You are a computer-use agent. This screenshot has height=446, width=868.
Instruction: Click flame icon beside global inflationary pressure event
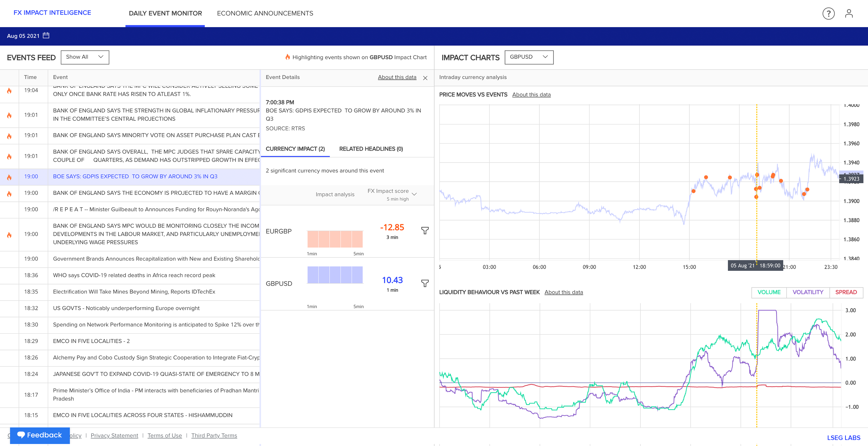[x=10, y=115]
